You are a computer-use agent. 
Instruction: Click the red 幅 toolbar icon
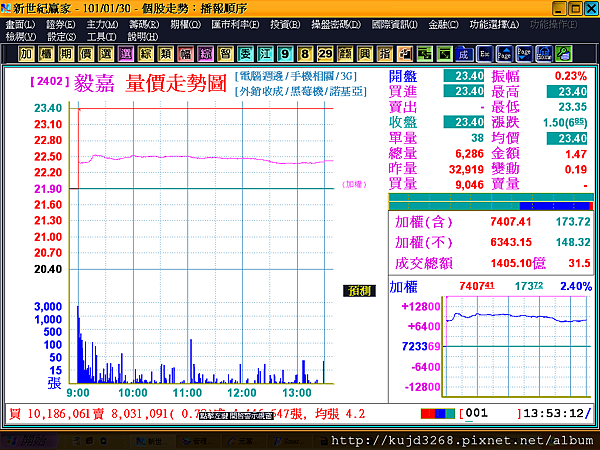coord(186,54)
